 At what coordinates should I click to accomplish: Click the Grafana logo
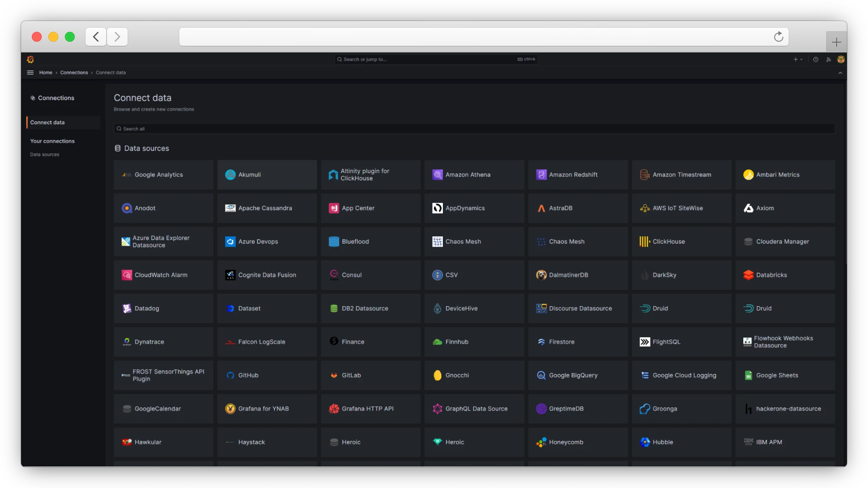[x=31, y=59]
